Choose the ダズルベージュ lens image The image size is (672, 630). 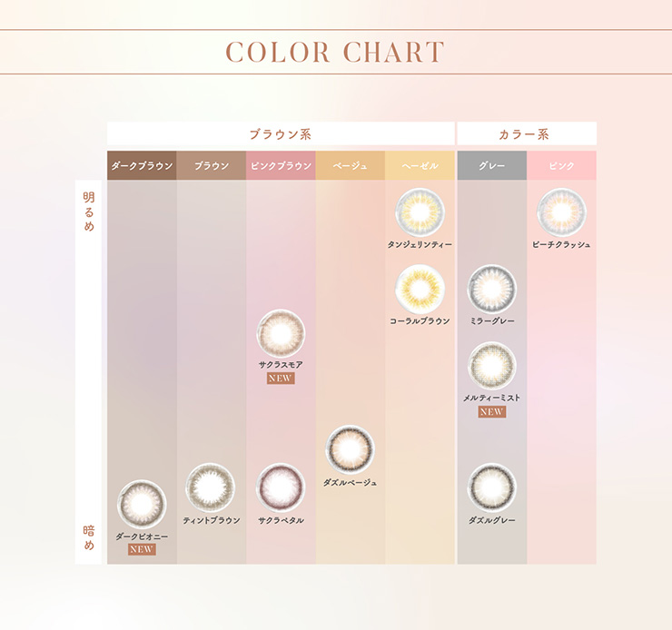click(x=350, y=449)
